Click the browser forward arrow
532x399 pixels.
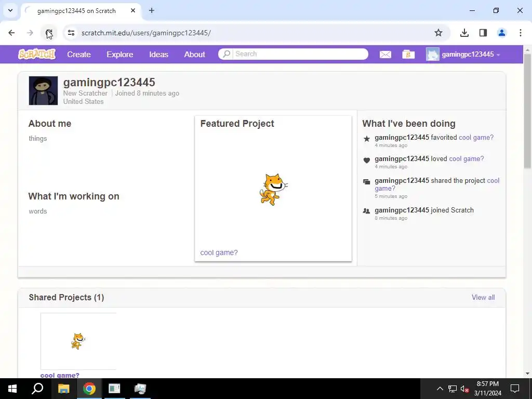click(30, 33)
